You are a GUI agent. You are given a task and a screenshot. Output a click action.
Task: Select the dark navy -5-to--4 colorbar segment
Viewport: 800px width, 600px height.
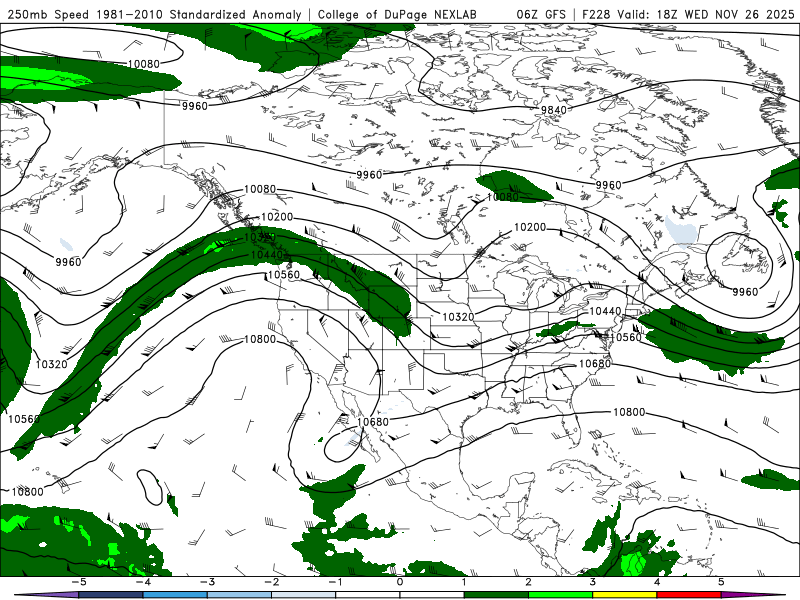point(111,595)
